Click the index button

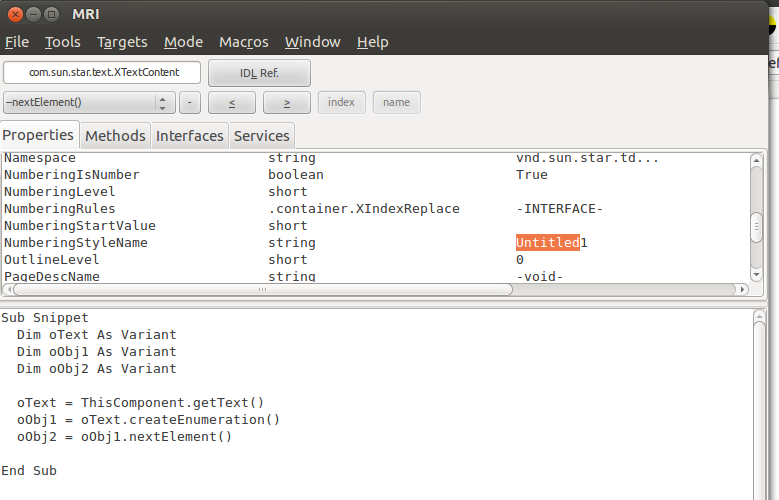(x=341, y=102)
